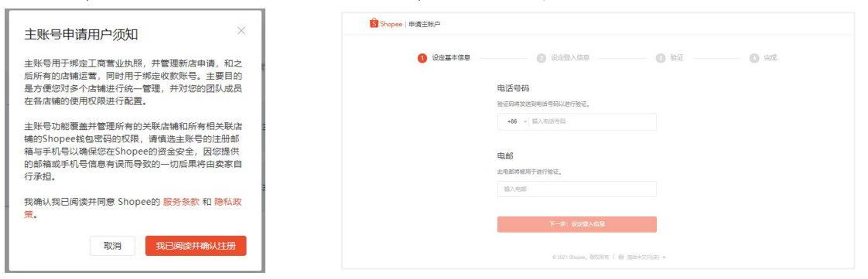Click the 取消 button

click(x=112, y=246)
